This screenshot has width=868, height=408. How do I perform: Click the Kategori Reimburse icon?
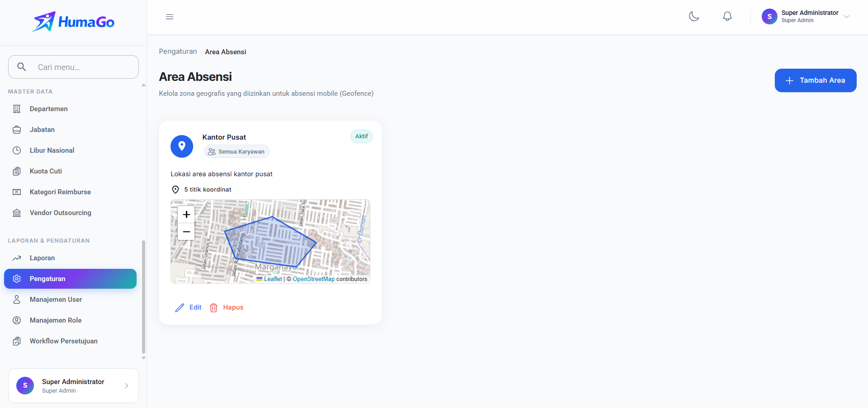pyautogui.click(x=17, y=192)
